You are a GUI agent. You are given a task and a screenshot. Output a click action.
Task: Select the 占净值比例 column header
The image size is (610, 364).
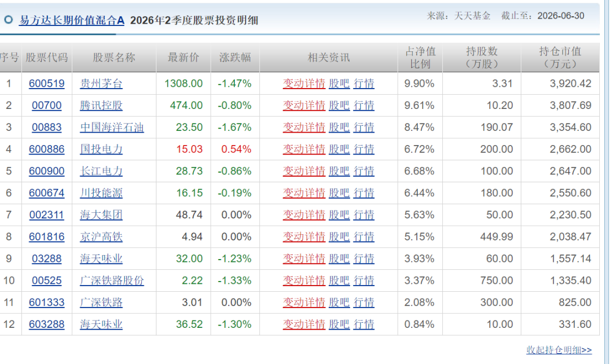click(x=420, y=58)
